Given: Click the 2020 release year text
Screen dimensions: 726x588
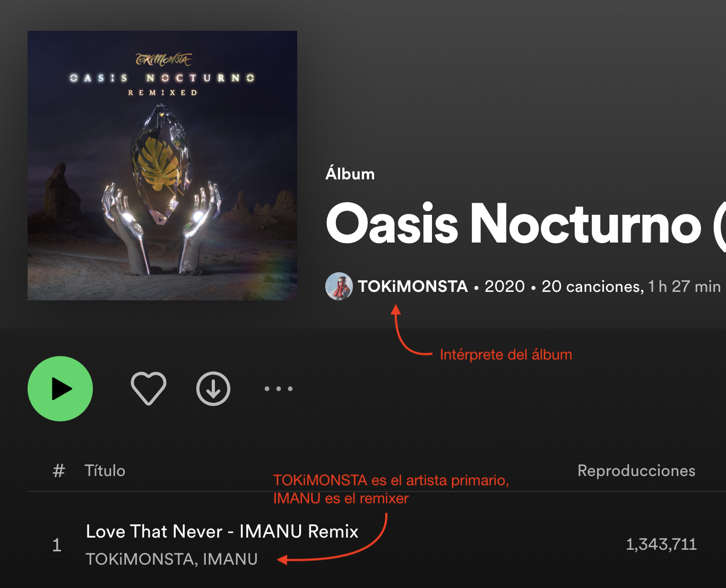Looking at the screenshot, I should tap(505, 287).
